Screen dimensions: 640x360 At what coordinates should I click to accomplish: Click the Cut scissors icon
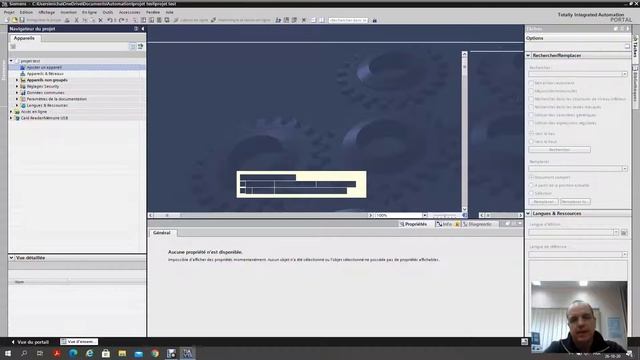[x=76, y=20]
